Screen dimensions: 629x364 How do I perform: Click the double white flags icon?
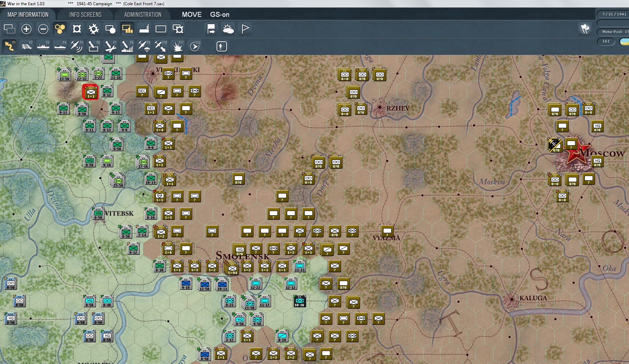[x=585, y=29]
